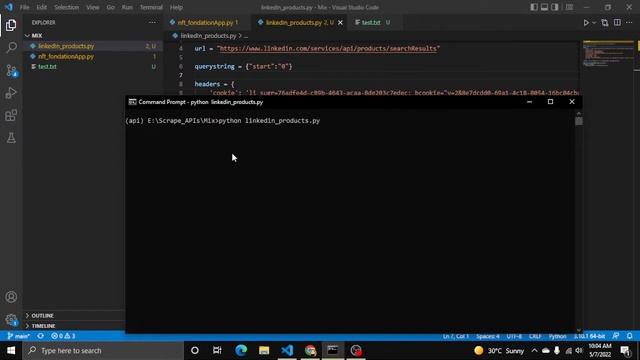Open the Accounts icon in activity bar
Image resolution: width=640 pixels, height=360 pixels.
tap(11, 297)
